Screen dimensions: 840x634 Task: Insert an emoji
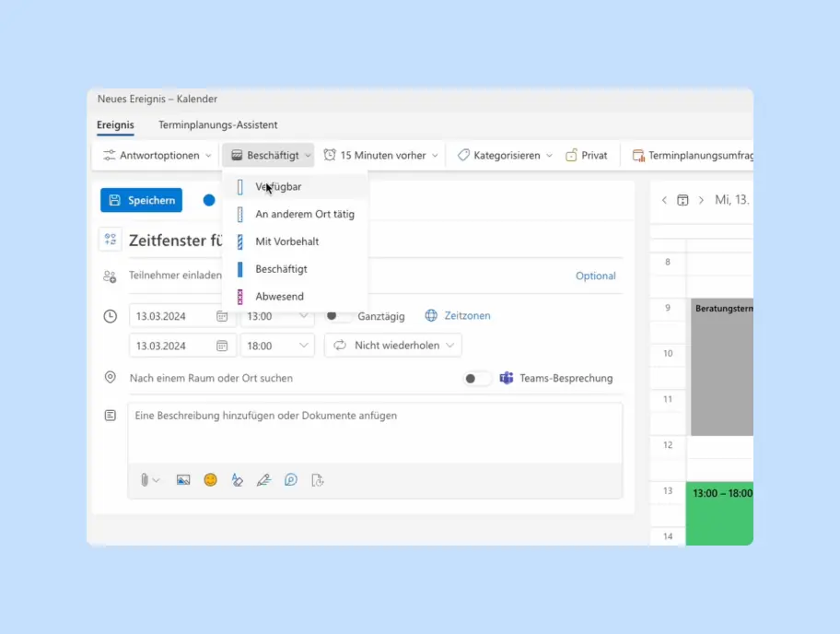tap(210, 479)
